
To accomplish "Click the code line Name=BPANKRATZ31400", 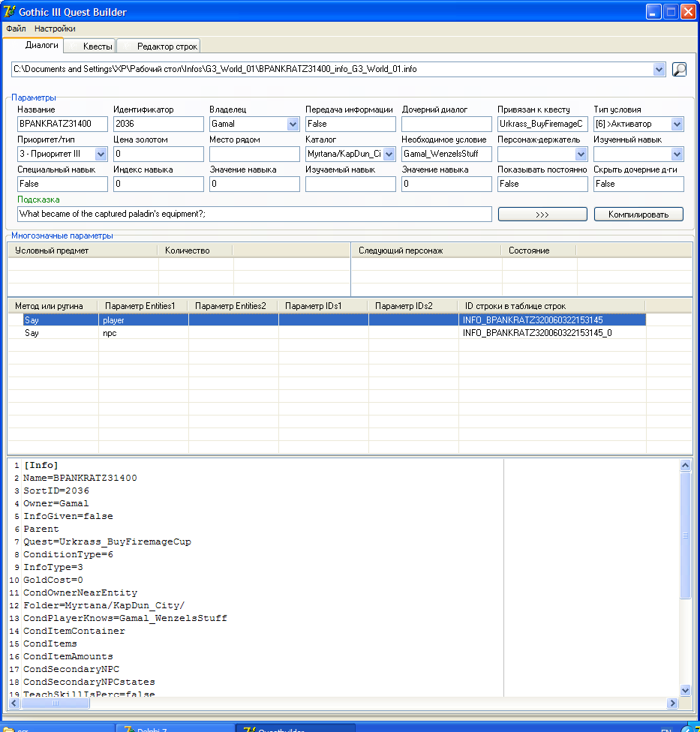I will (x=80, y=478).
